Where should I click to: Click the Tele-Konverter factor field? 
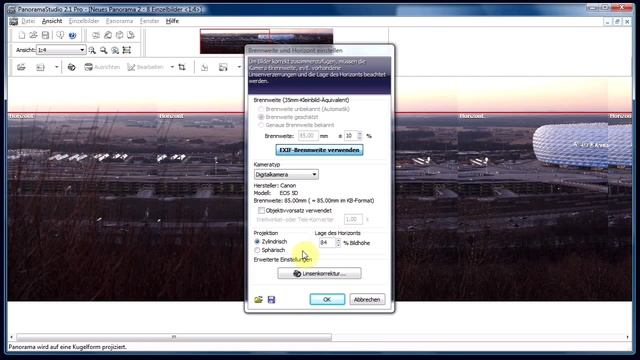click(353, 219)
